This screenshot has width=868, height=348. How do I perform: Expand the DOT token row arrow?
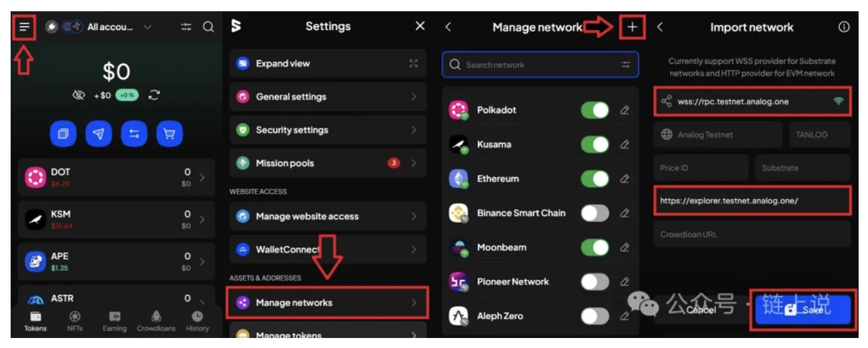(202, 178)
